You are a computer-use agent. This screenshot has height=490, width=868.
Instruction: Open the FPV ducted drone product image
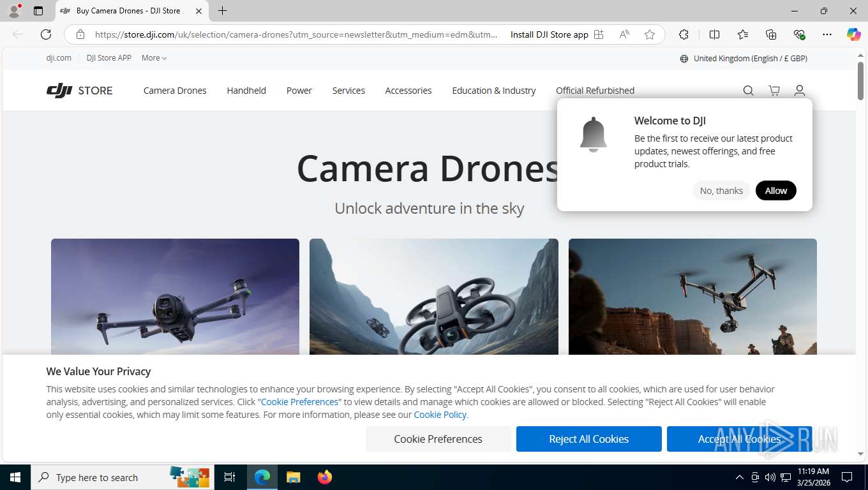(434, 297)
